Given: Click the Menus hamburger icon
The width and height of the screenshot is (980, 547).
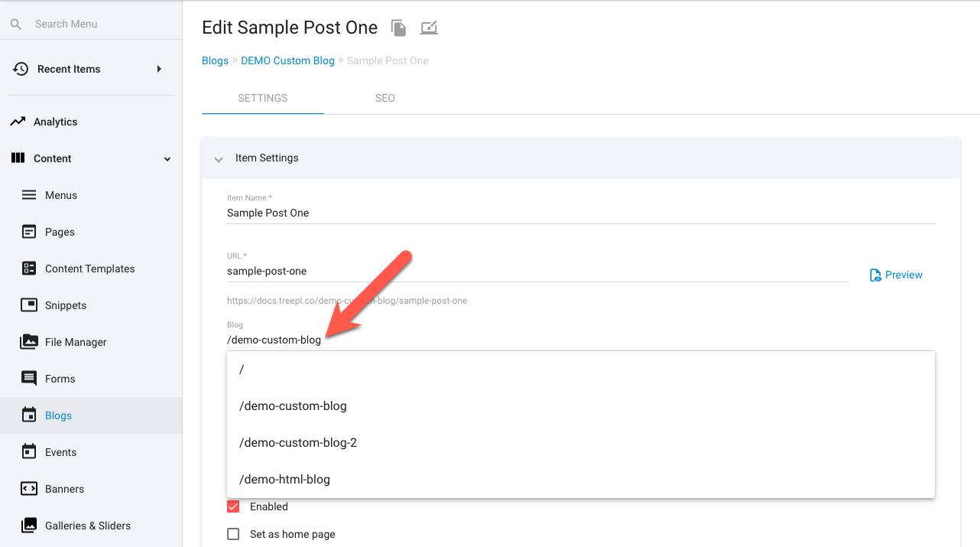Looking at the screenshot, I should pyautogui.click(x=29, y=195).
